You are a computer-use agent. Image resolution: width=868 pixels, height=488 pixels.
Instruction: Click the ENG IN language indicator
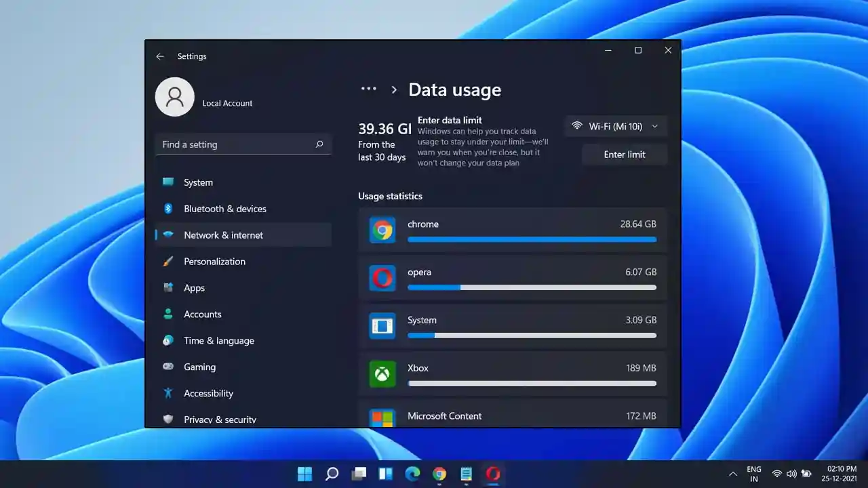[x=754, y=474]
